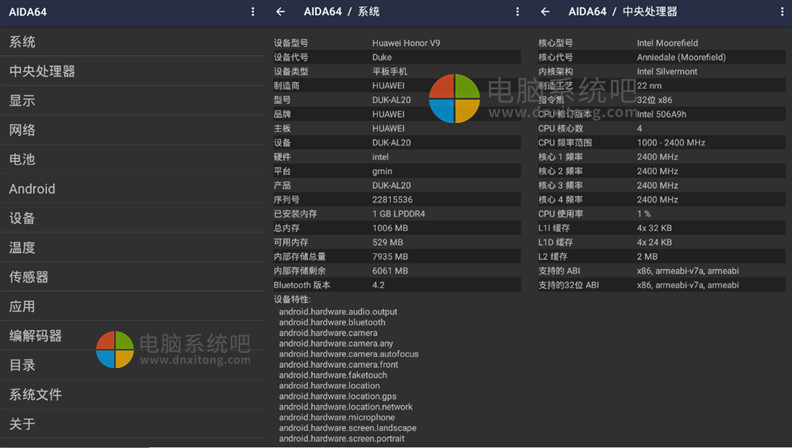
Task: Select the 网络 menu entry
Action: [132, 130]
